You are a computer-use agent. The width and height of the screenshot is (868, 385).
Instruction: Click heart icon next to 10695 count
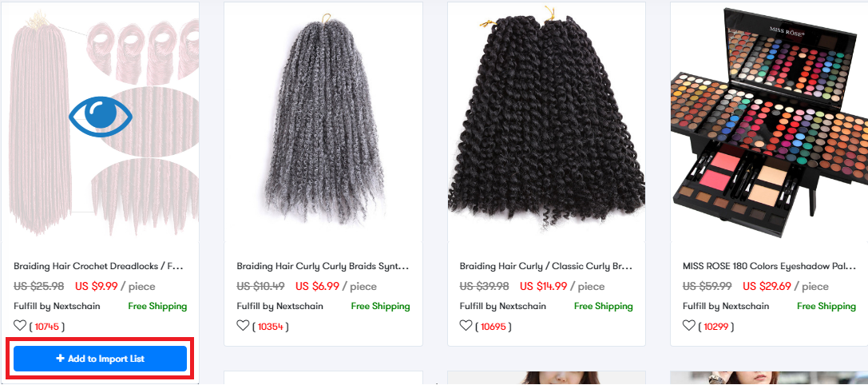(x=466, y=326)
